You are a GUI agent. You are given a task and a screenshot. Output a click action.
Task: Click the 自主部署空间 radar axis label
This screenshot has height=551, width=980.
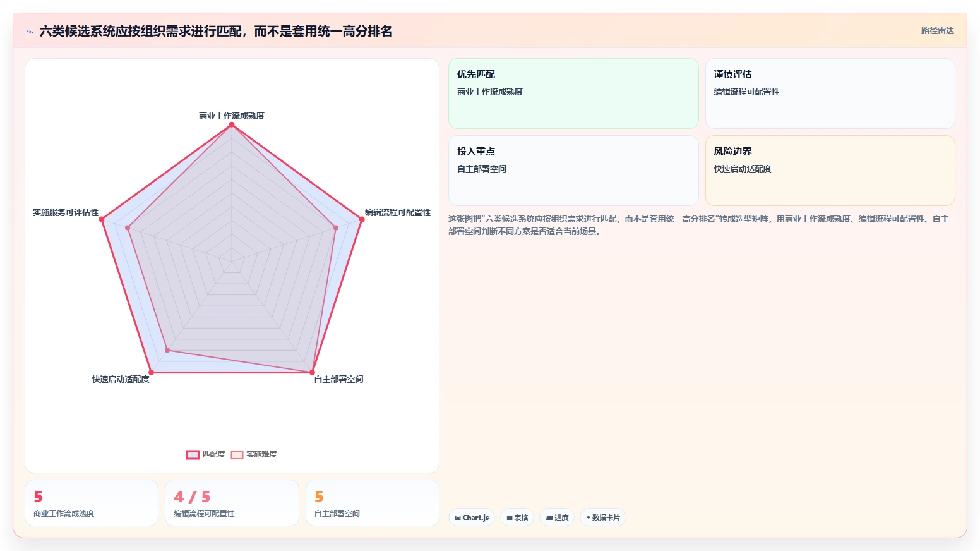(x=339, y=379)
